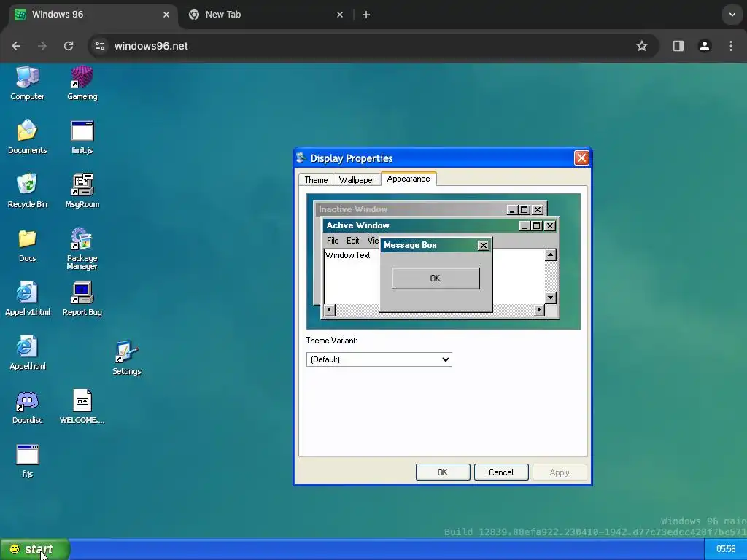747x560 pixels.
Task: Click the Inactive Window preview minimize button
Action: [x=512, y=209]
